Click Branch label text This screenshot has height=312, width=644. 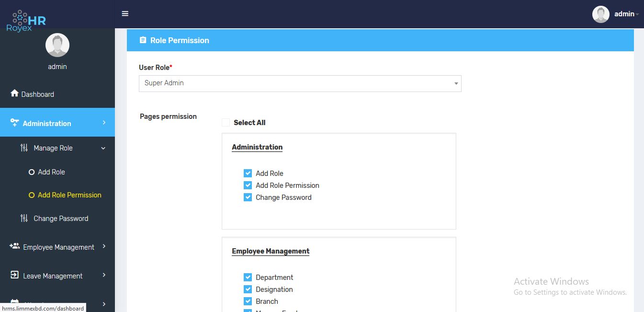[267, 301]
